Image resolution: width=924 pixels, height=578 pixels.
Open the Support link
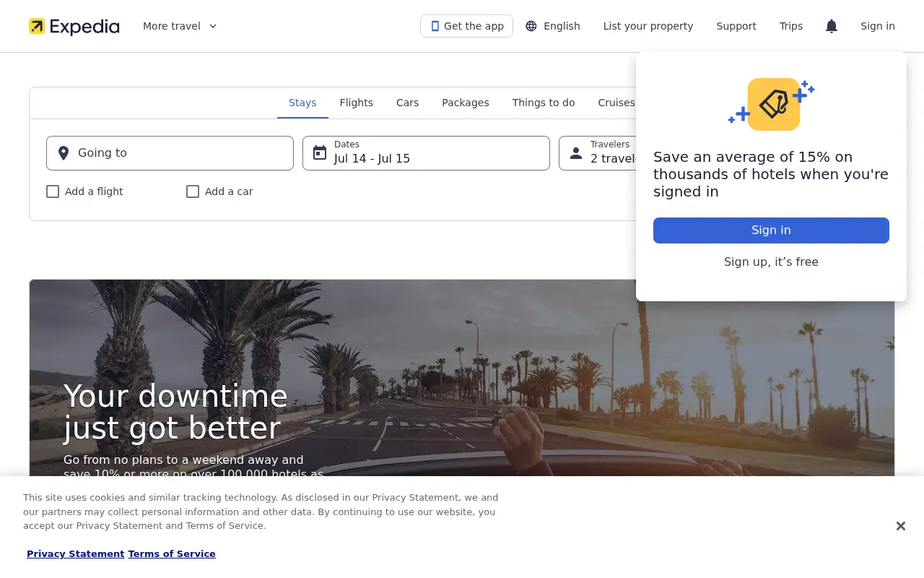[x=736, y=26]
